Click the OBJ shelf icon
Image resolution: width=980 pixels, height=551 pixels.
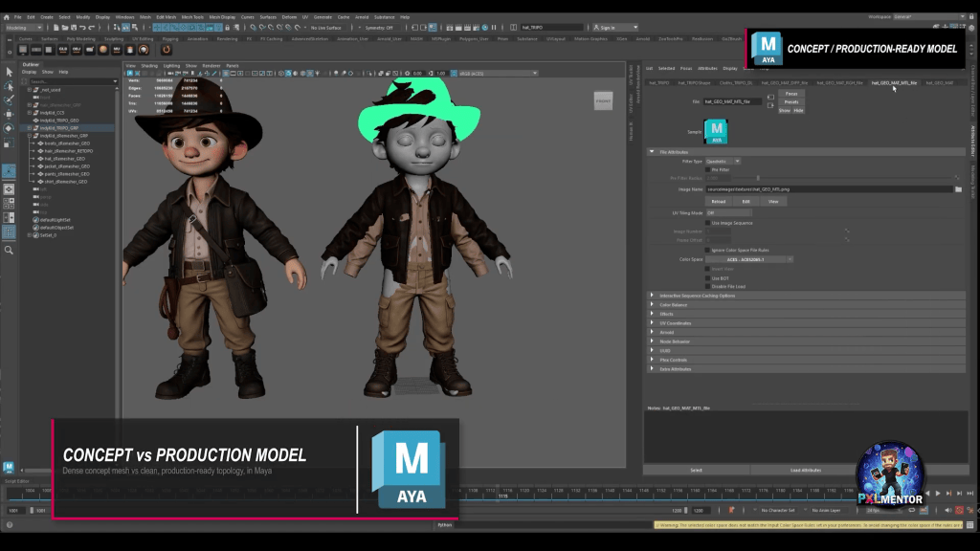(x=77, y=50)
